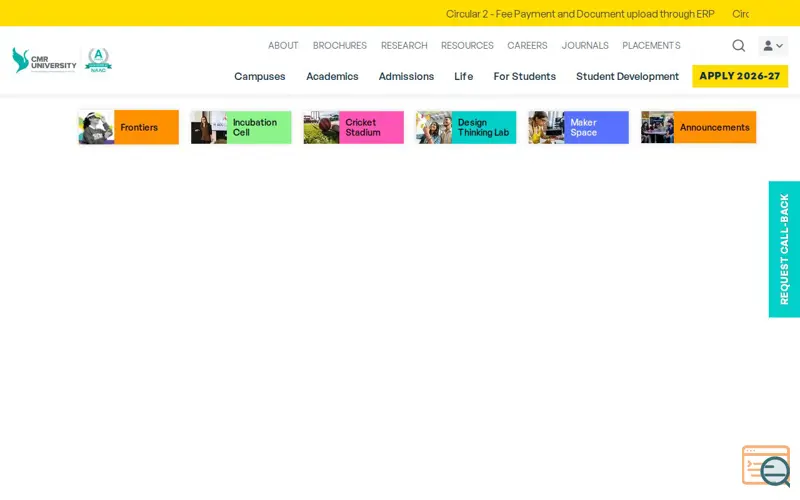Open the PLACEMENTS top menu link
The image size is (800, 500).
pyautogui.click(x=651, y=45)
